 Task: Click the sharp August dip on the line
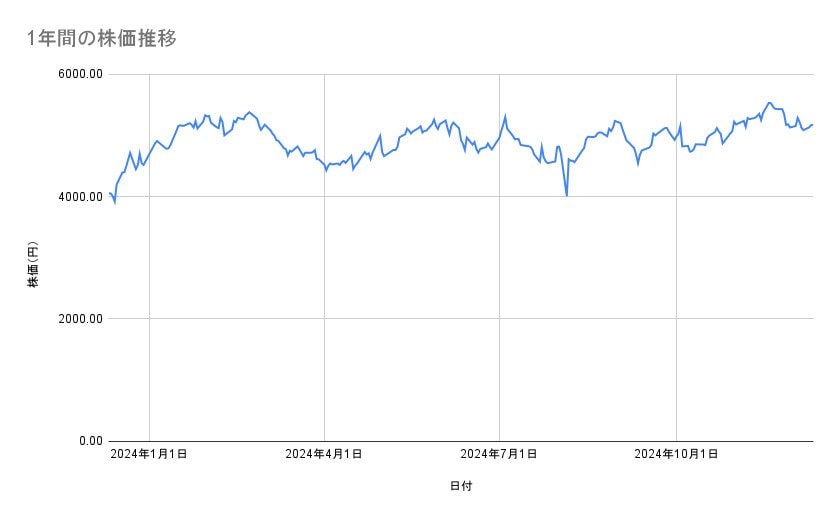tap(567, 195)
